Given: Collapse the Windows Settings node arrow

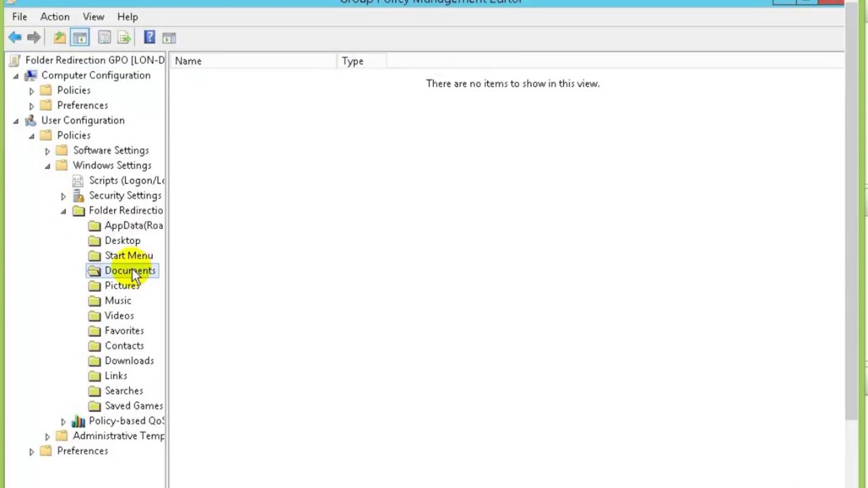Looking at the screenshot, I should [x=47, y=166].
